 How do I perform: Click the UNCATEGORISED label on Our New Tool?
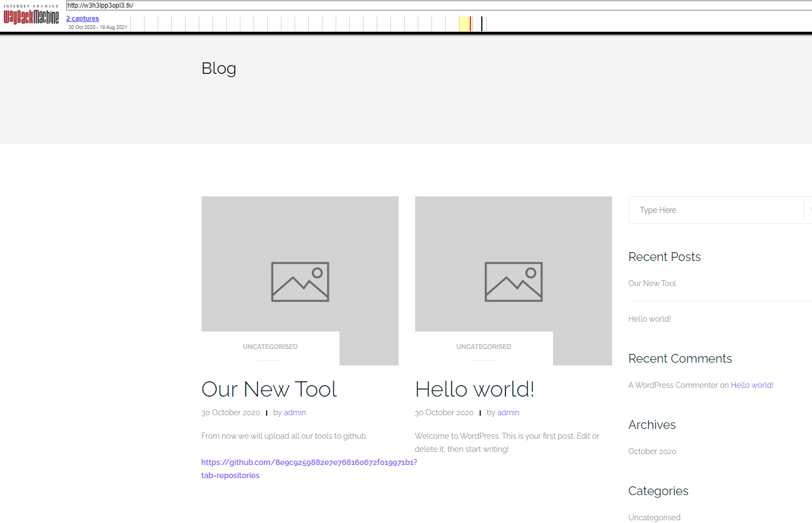tap(270, 347)
